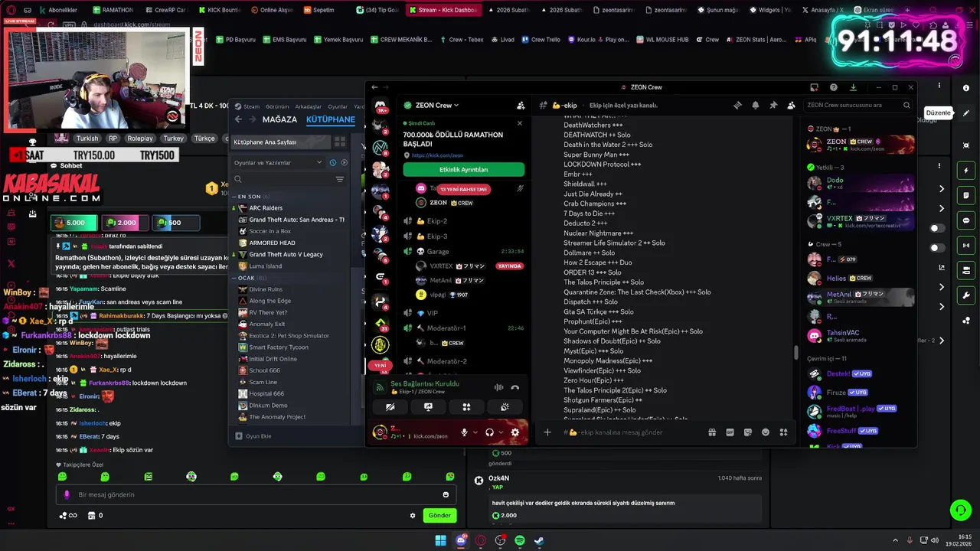The image size is (980, 551).
Task: Click Kütüphane Ana Sayfası button in Steam
Action: click(x=281, y=142)
